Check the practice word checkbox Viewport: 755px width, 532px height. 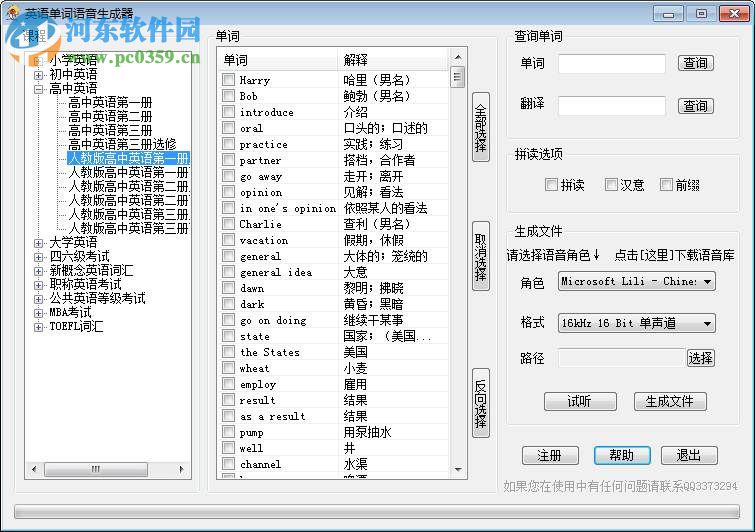tap(229, 143)
